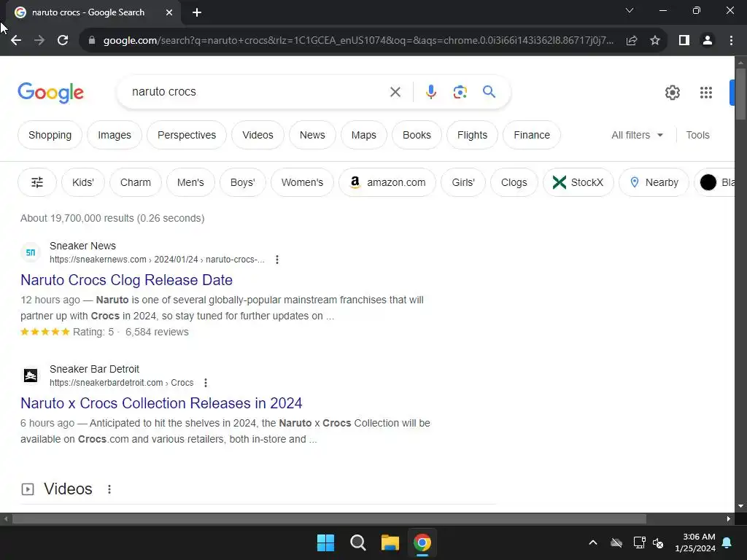Click in the naruto crocs search field

[258, 92]
